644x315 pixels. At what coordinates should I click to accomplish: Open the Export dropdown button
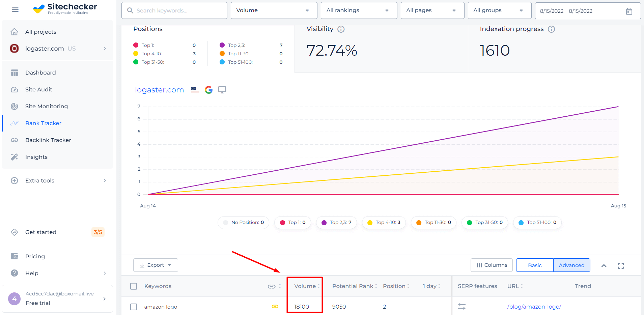point(156,265)
